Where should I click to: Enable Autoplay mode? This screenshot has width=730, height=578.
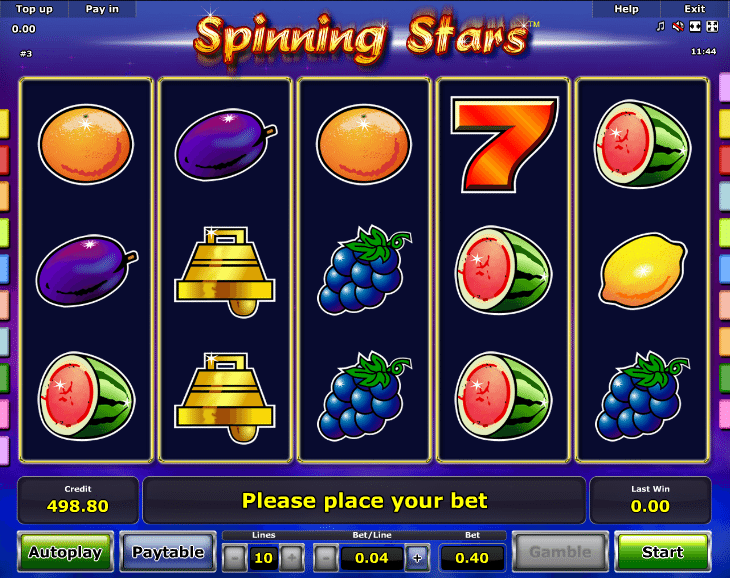[x=66, y=552]
